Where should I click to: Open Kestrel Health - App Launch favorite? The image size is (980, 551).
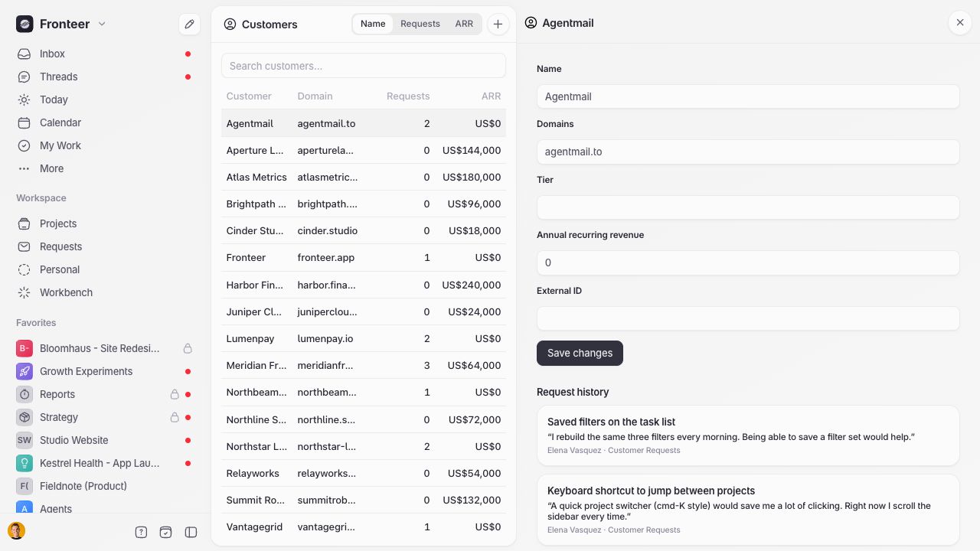(105, 463)
